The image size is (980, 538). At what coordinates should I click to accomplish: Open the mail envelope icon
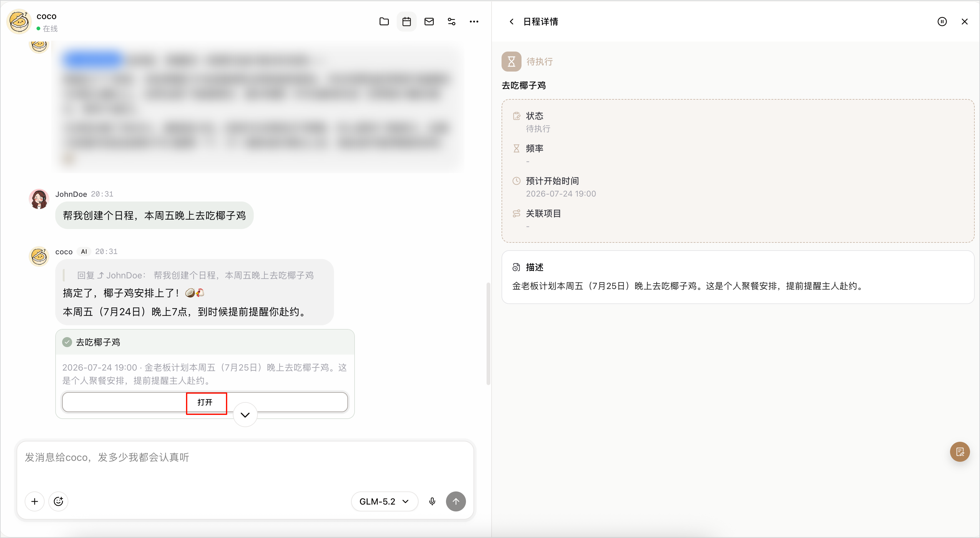point(429,22)
